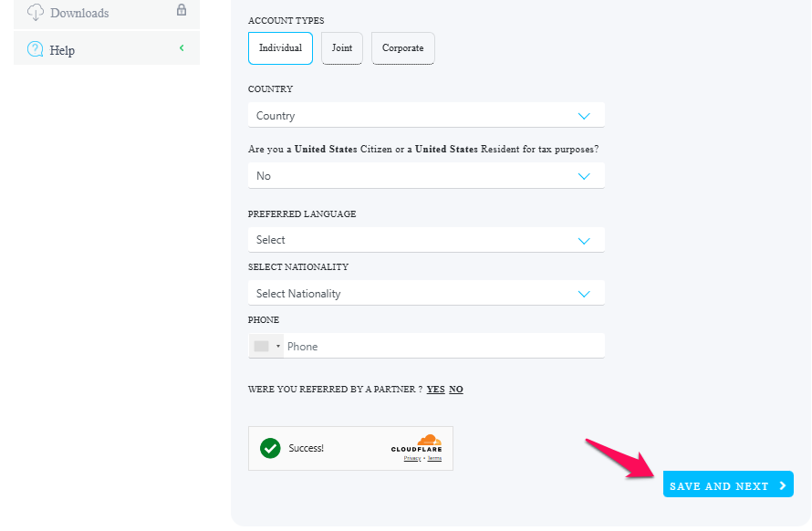812x531 pixels.
Task: Open the Downloads sidebar item
Action: (107, 13)
